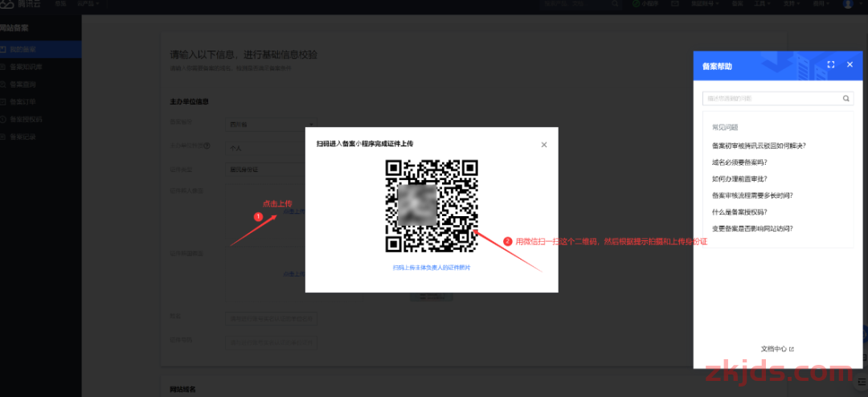Select 备案订单 in the sidebar
The image size is (868, 397).
tap(40, 102)
